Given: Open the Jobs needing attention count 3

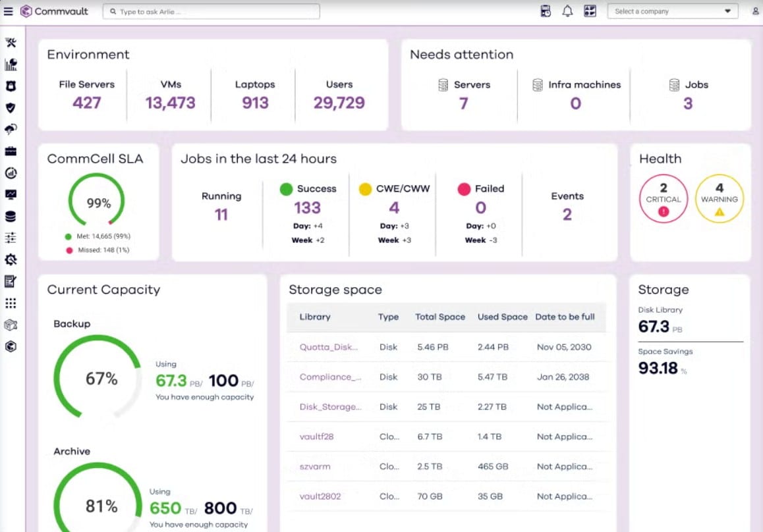Looking at the screenshot, I should tap(688, 103).
